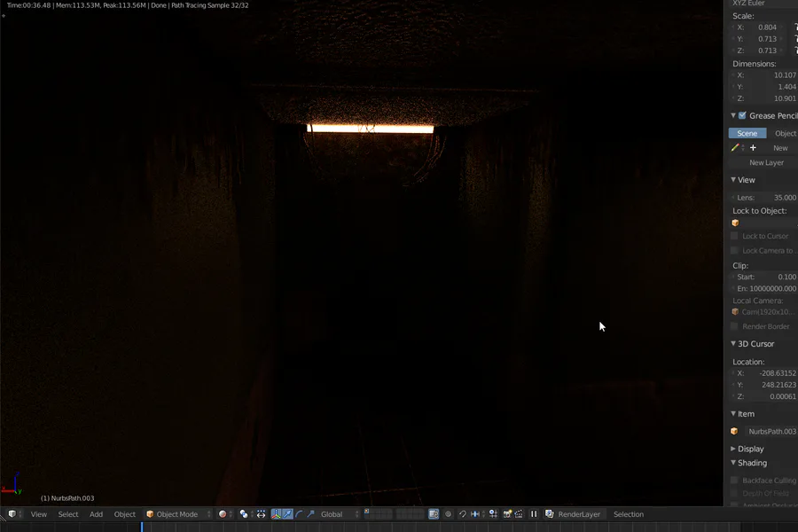
Task: Enable the scale manipulator icon
Action: pyautogui.click(x=310, y=514)
